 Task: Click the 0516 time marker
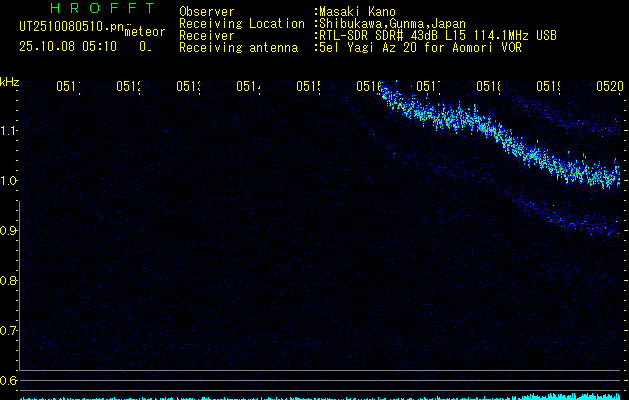tap(368, 86)
